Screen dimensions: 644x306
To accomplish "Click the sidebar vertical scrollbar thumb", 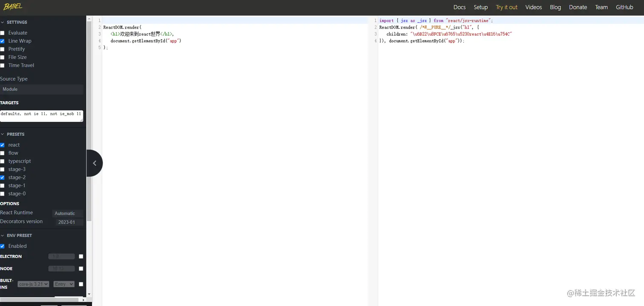I will point(89,121).
